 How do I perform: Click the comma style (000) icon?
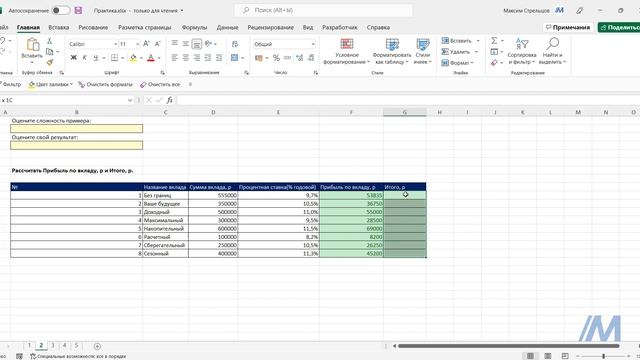pos(288,58)
